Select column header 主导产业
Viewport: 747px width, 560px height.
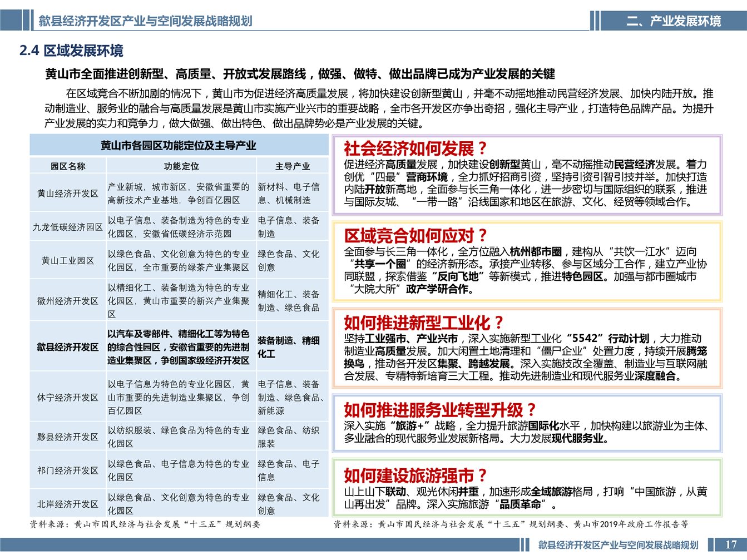pyautogui.click(x=293, y=166)
